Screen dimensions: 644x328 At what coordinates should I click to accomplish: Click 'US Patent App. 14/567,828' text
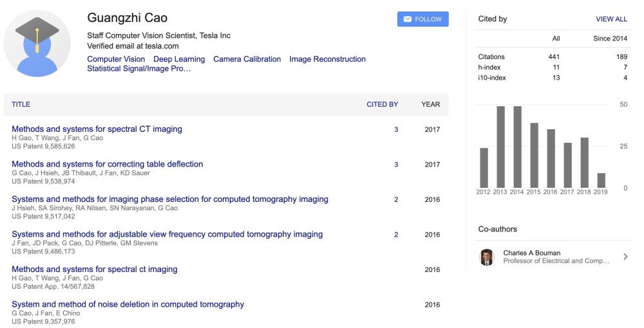(x=53, y=287)
